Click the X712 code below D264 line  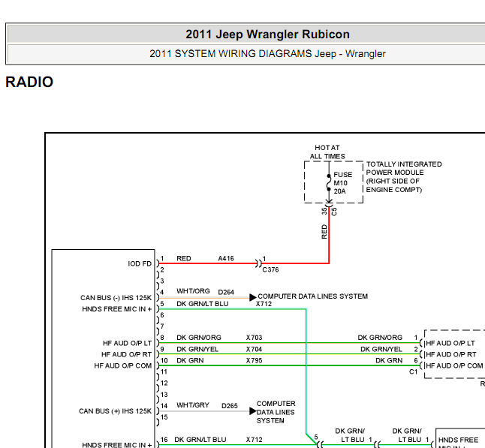(264, 304)
